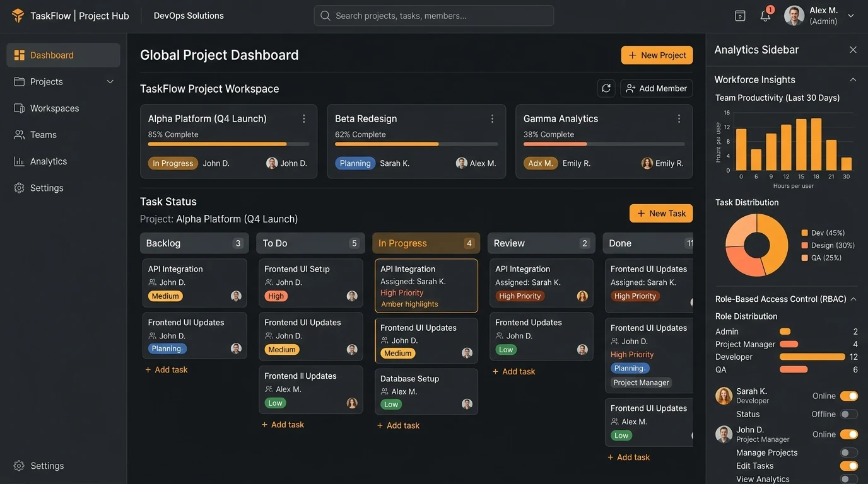Toggle John D. Online switch
The width and height of the screenshot is (868, 484).
click(849, 434)
